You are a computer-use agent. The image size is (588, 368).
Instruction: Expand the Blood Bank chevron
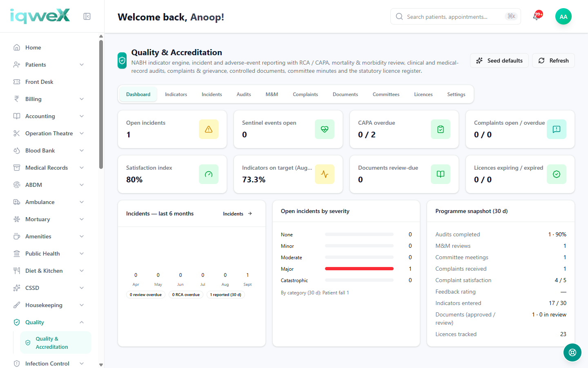tap(82, 150)
